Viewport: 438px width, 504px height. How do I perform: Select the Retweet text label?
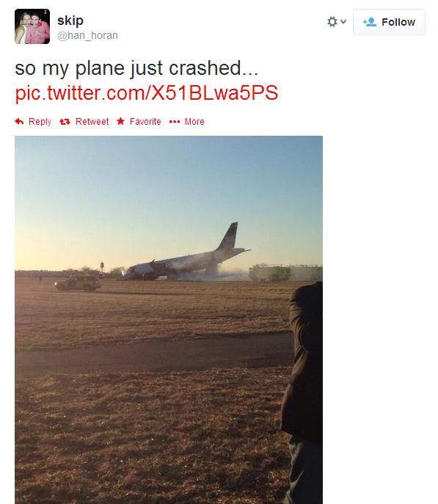click(x=92, y=122)
